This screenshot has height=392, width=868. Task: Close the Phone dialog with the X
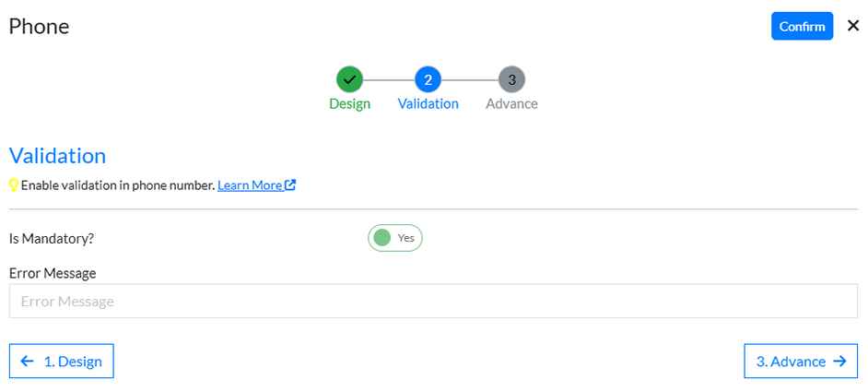point(852,26)
